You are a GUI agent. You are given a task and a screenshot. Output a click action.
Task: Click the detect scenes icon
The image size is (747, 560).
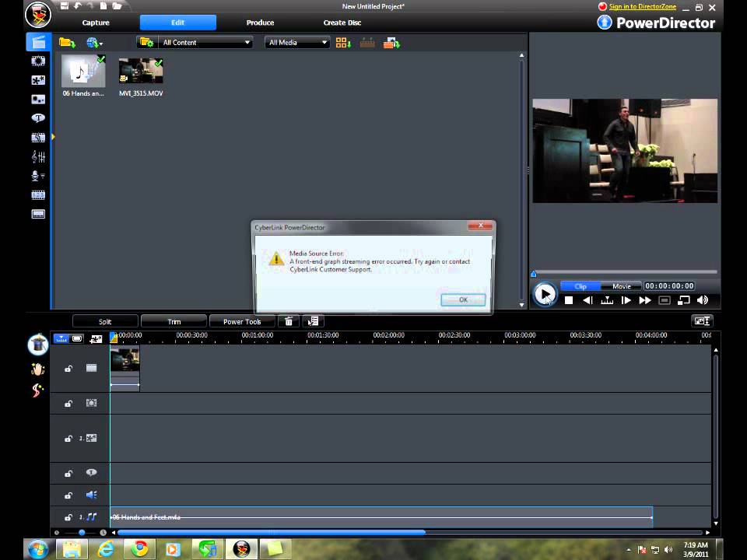(367, 43)
